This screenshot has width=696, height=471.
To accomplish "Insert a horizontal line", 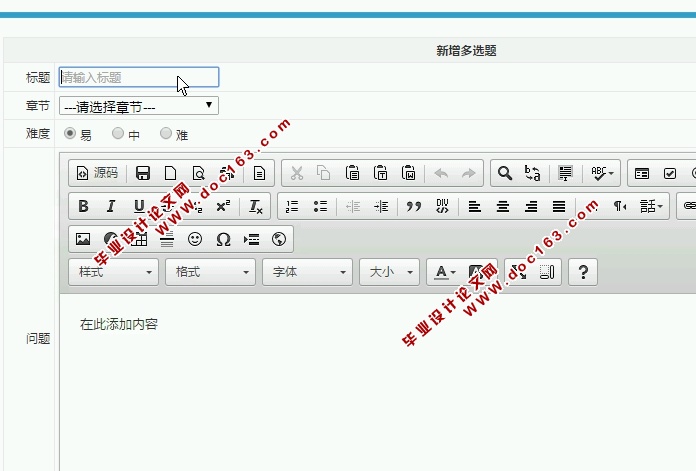I will coord(167,240).
